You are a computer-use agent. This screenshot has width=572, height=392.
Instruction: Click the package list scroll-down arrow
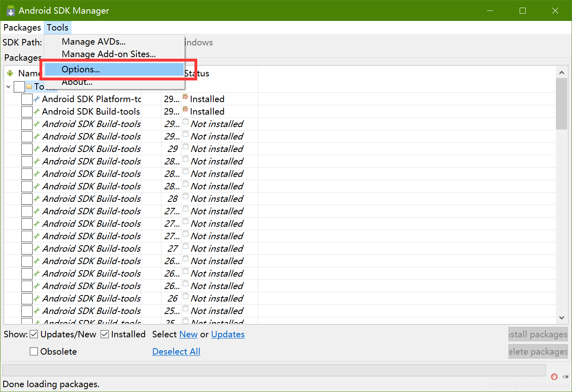(562, 318)
